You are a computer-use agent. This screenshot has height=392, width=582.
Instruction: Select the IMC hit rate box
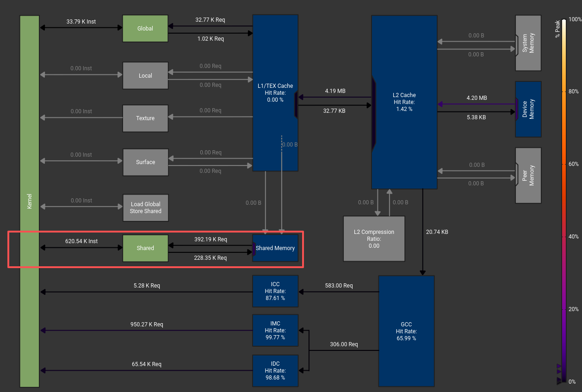[275, 331]
